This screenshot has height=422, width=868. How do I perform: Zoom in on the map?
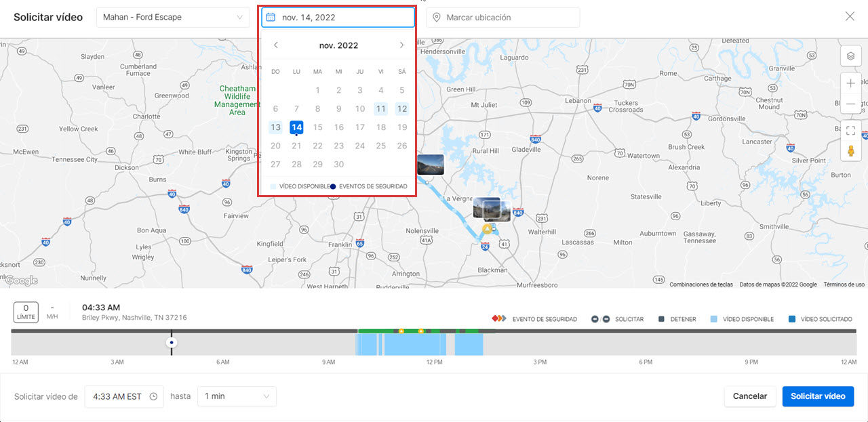[850, 84]
